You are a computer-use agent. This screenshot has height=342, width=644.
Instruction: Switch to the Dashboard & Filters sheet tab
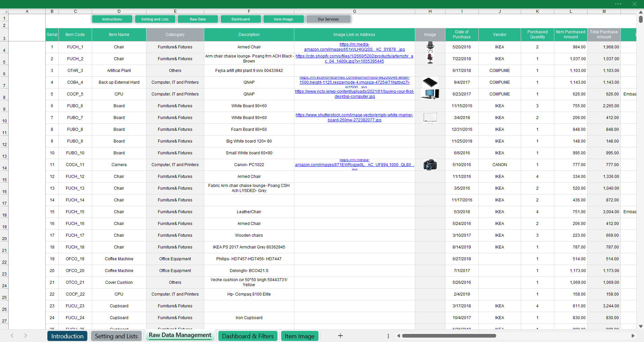248,336
